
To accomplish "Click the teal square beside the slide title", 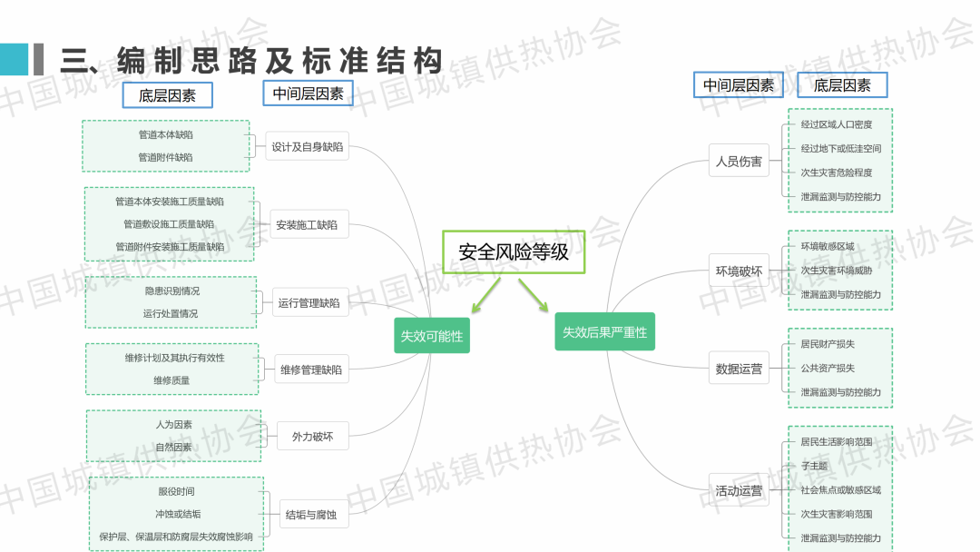I will (x=15, y=59).
